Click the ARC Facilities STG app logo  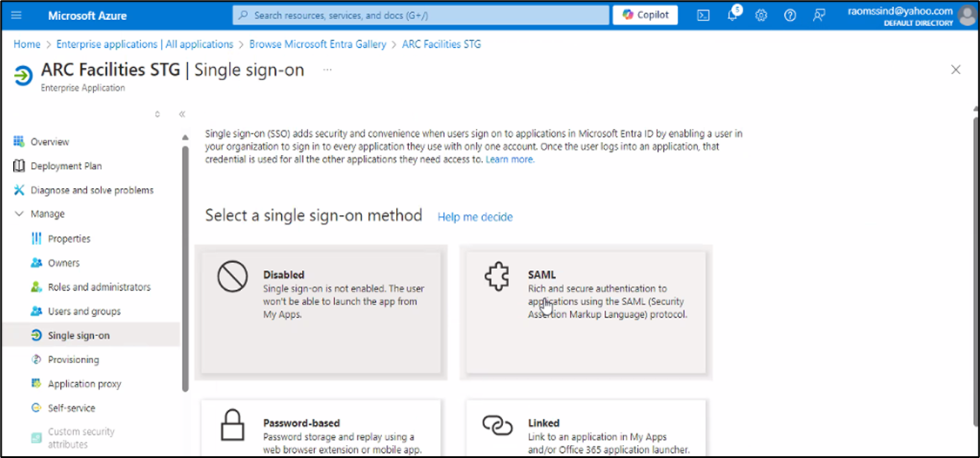point(23,76)
